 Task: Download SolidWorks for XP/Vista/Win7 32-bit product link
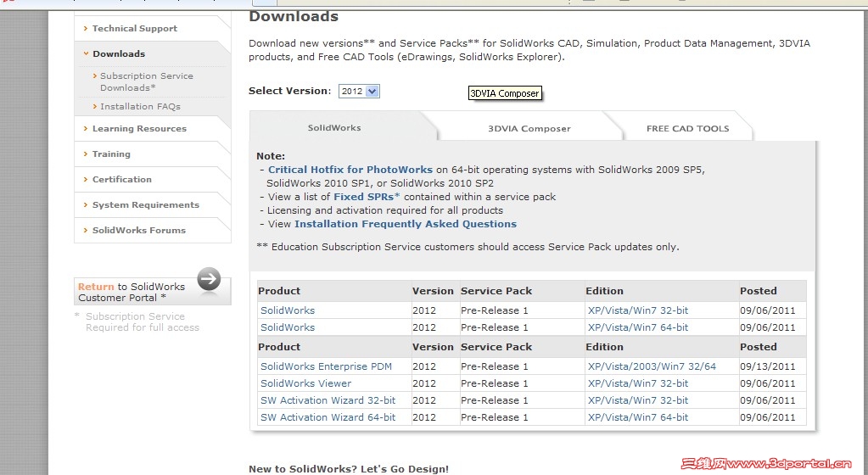tap(288, 310)
